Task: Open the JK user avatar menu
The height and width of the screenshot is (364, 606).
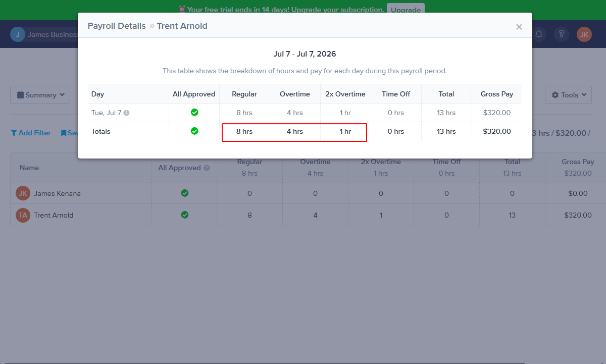Action: [584, 34]
